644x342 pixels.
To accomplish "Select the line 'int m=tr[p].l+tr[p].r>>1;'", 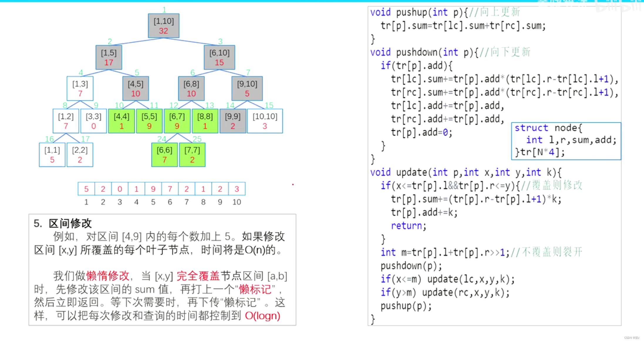I will (x=445, y=252).
